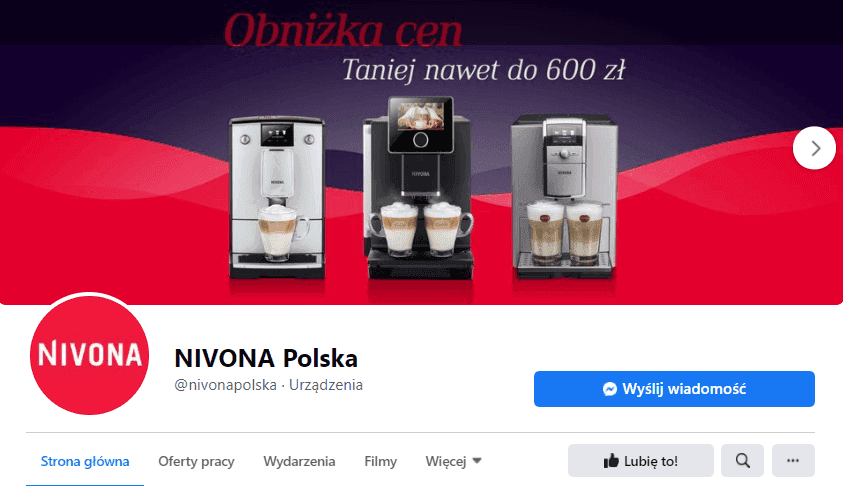The width and height of the screenshot is (843, 486).
Task: Click the @nivonapolska handle
Action: [225, 385]
